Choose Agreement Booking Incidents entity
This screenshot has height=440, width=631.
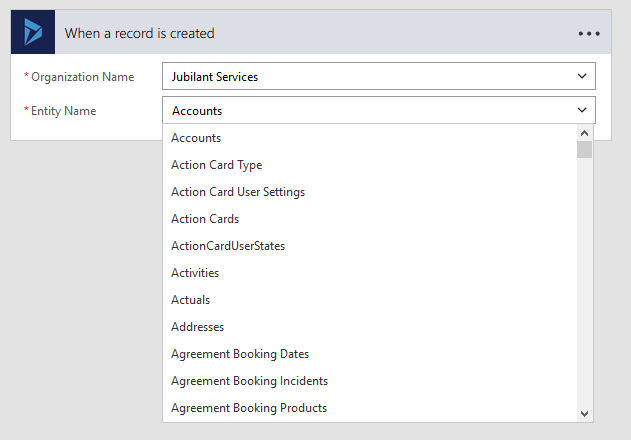369,380
